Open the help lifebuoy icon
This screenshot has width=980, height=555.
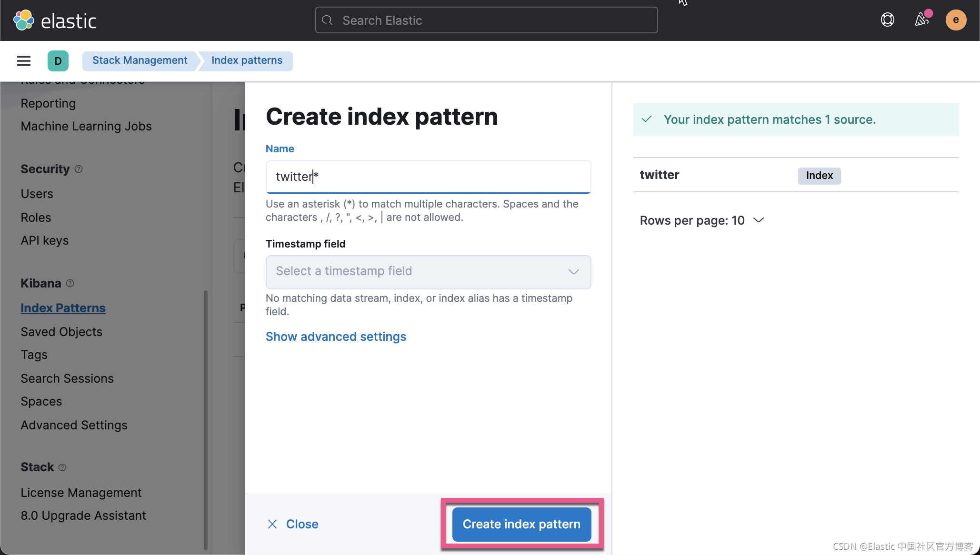point(888,20)
